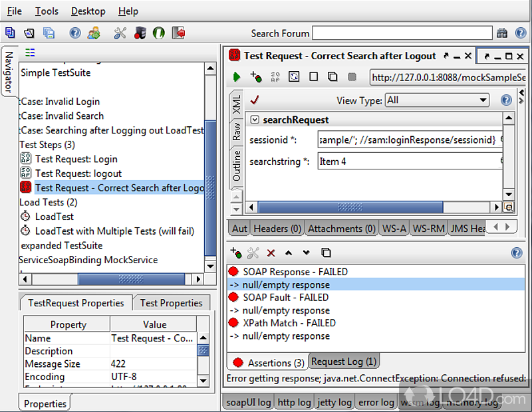Switch to the Test Properties tab

tap(171, 303)
